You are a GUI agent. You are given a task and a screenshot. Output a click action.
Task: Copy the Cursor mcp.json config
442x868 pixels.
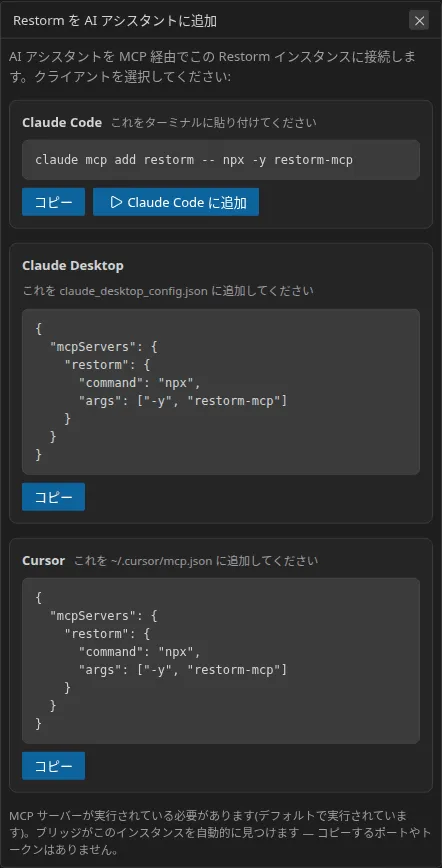pos(54,766)
